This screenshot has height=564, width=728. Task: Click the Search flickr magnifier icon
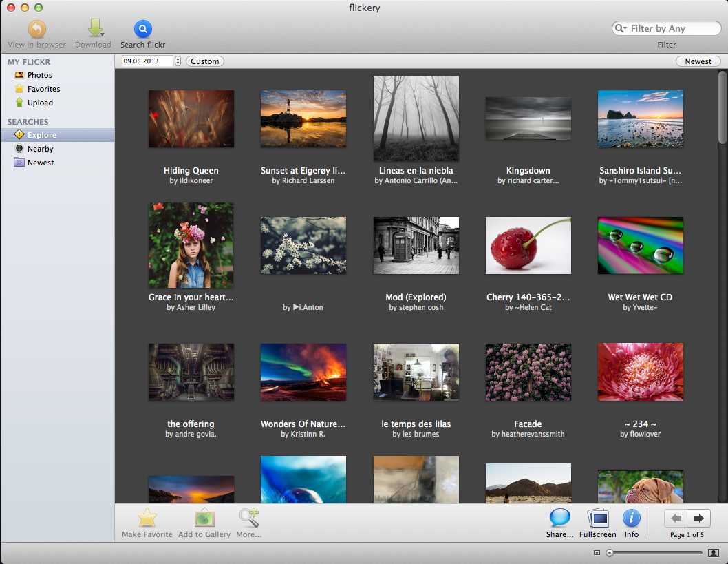coord(142,30)
